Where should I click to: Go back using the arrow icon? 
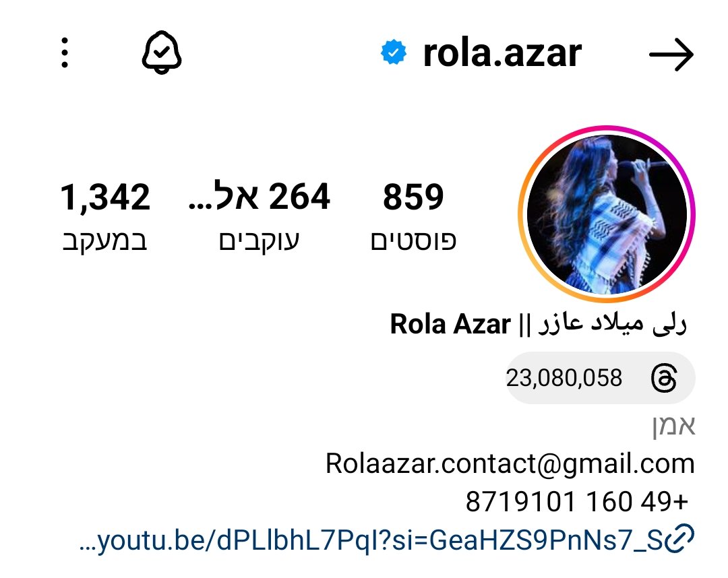tap(671, 55)
